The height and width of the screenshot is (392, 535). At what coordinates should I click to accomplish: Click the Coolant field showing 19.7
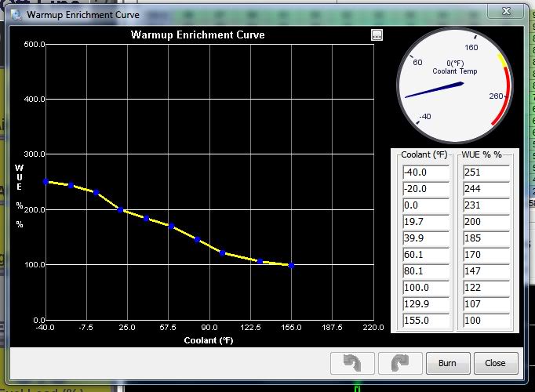pyautogui.click(x=425, y=222)
